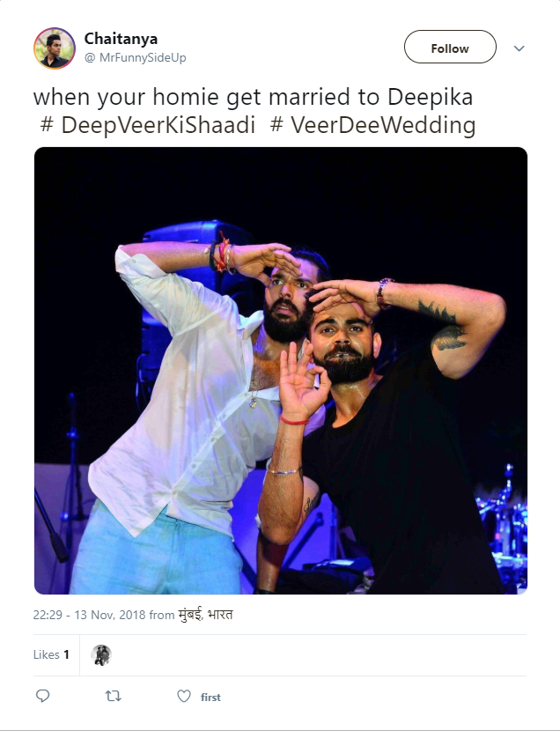Screen dimensions: 560x731
Task: Click the likes count number 1
Action: [x=66, y=654]
